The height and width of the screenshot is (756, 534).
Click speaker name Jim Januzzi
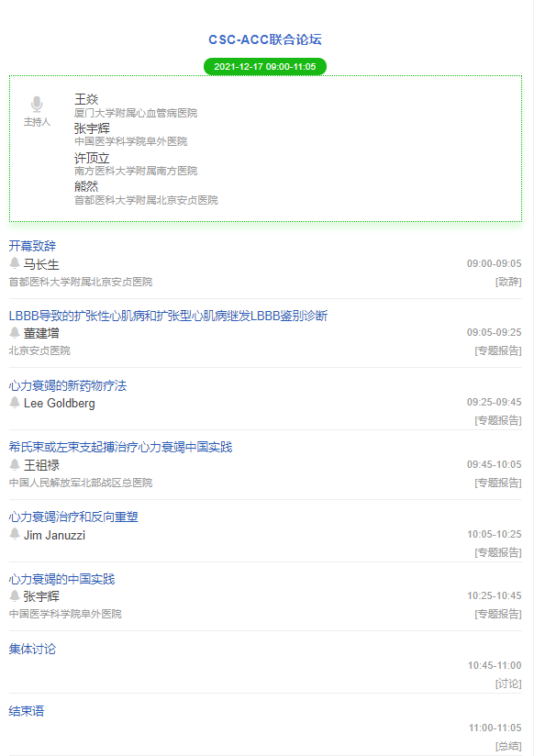point(54,535)
